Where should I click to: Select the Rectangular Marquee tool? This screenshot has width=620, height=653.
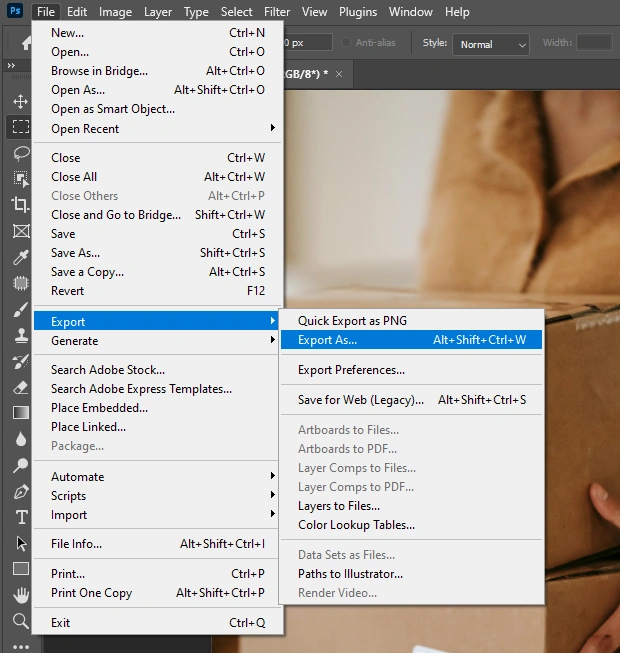[x=20, y=126]
